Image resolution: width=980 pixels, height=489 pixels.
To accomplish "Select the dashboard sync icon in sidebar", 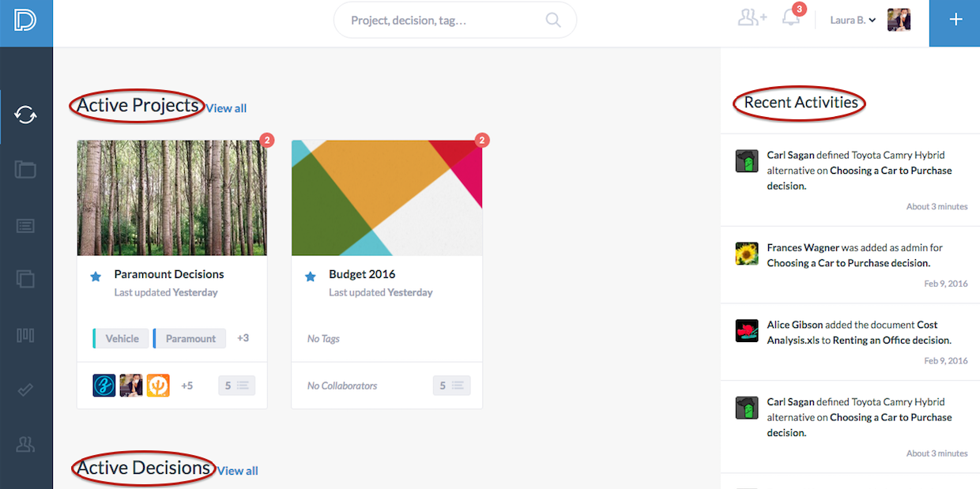I will click(x=26, y=116).
